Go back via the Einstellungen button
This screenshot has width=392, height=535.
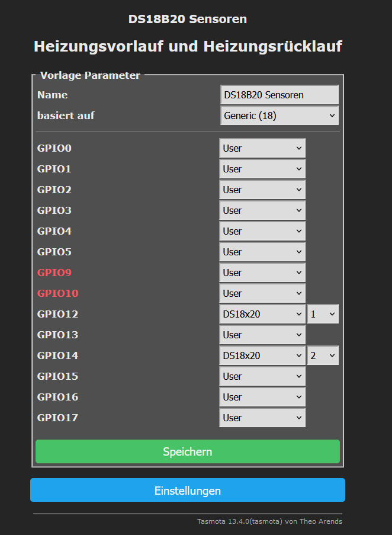pos(188,491)
